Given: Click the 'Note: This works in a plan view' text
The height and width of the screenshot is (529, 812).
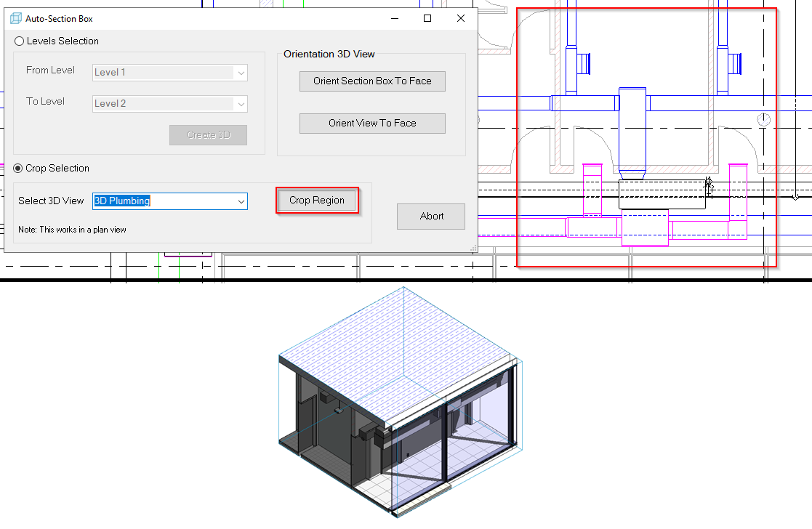Looking at the screenshot, I should 72,230.
